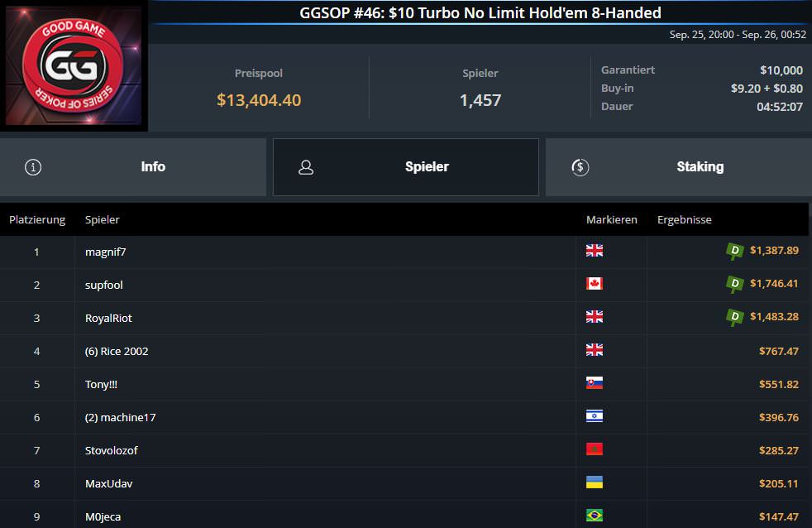Image resolution: width=812 pixels, height=528 pixels.
Task: Click the Markieren column header
Action: tap(612, 219)
